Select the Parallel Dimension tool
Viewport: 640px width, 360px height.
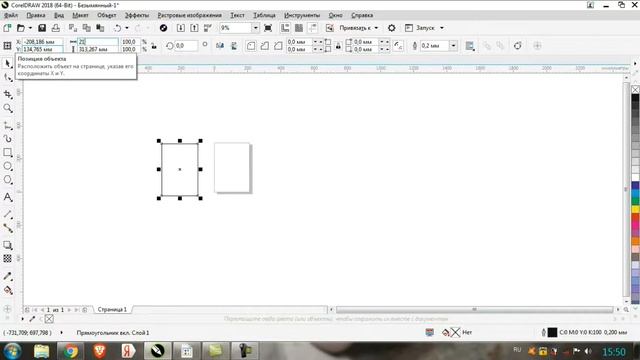pos(8,214)
